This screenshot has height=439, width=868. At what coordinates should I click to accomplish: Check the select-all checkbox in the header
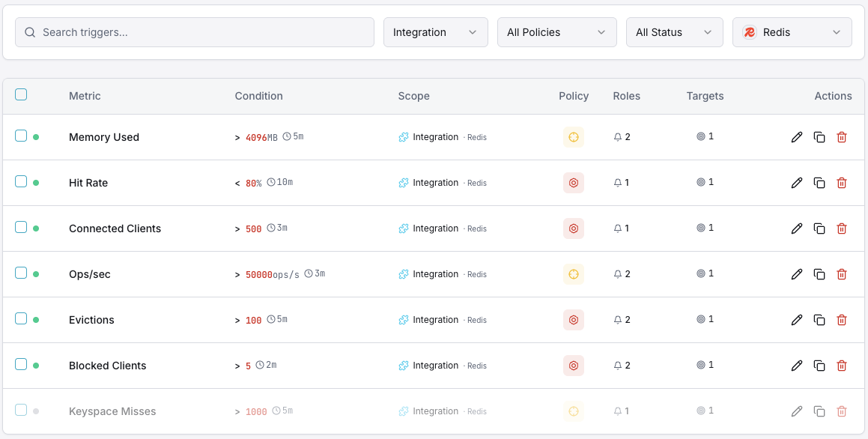(21, 94)
